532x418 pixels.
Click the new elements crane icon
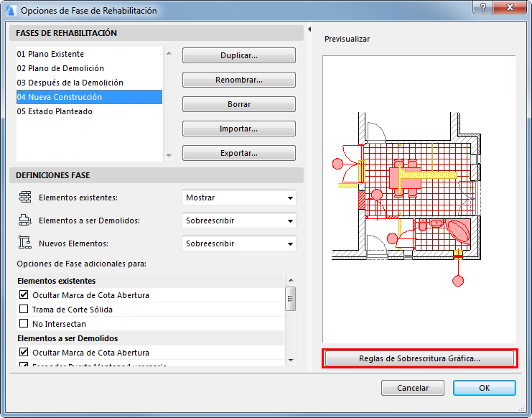[25, 243]
